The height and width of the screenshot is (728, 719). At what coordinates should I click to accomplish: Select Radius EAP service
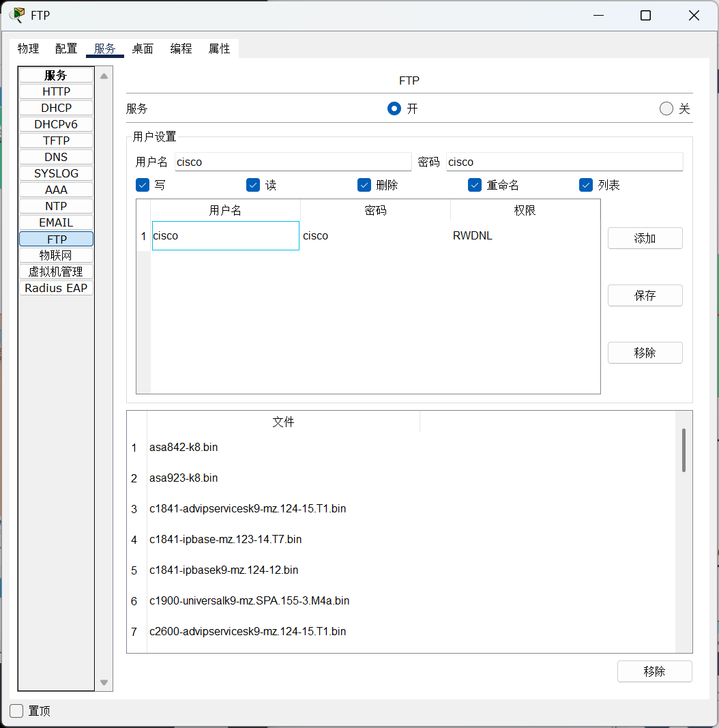56,288
